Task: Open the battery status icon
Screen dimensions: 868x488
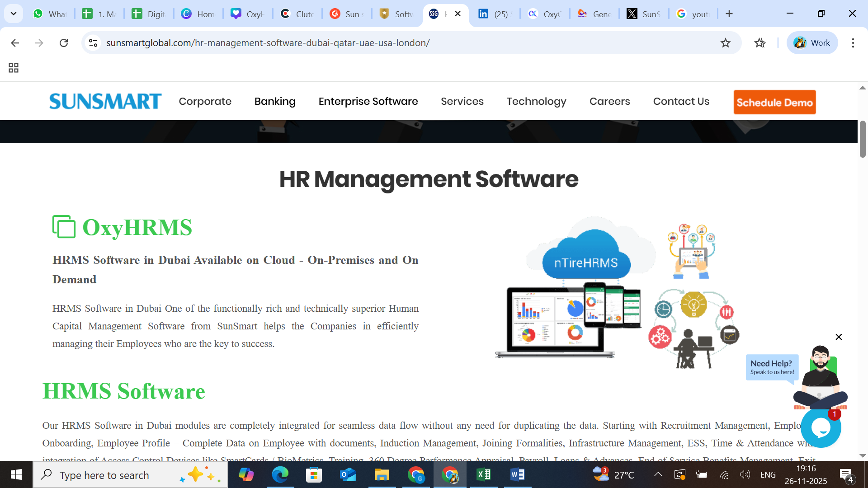Action: tap(702, 474)
